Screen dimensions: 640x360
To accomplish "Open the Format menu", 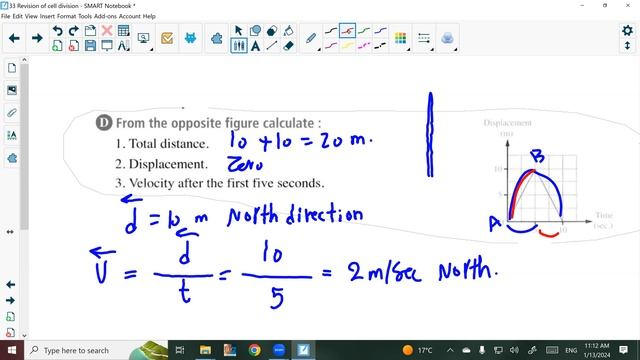I will (x=66, y=16).
